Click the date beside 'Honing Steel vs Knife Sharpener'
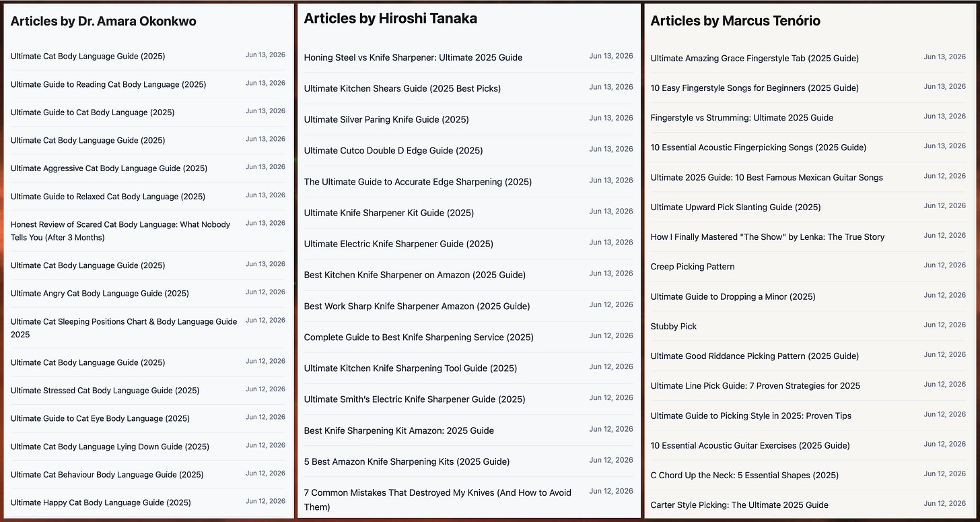This screenshot has width=980, height=522. (611, 56)
